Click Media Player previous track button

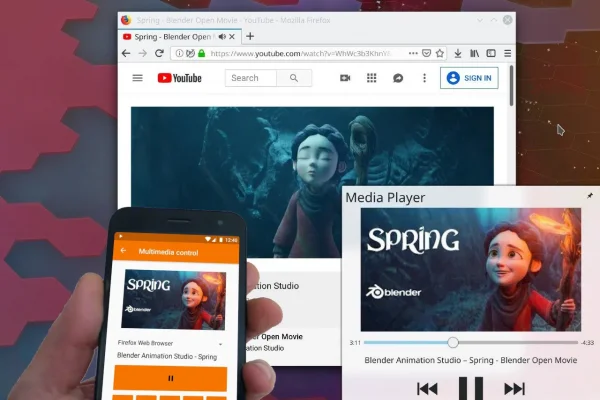point(427,389)
